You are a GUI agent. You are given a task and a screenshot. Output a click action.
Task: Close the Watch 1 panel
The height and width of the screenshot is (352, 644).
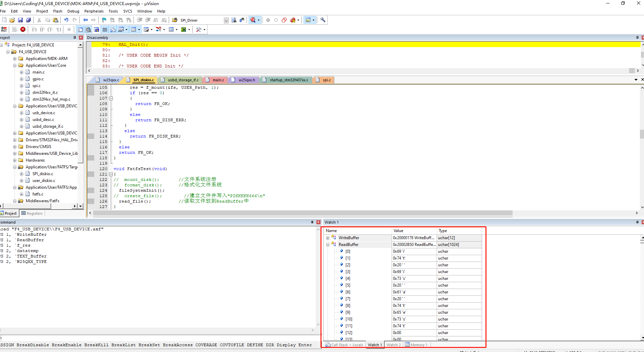click(x=642, y=222)
